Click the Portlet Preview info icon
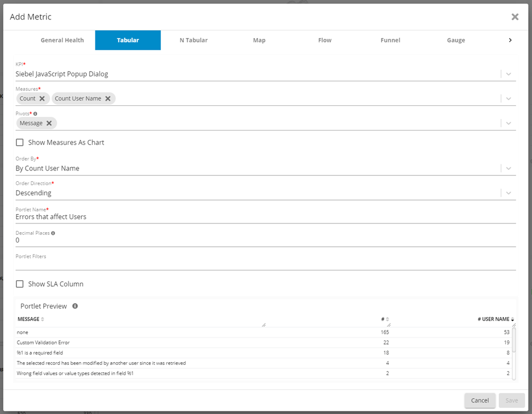 (x=75, y=306)
